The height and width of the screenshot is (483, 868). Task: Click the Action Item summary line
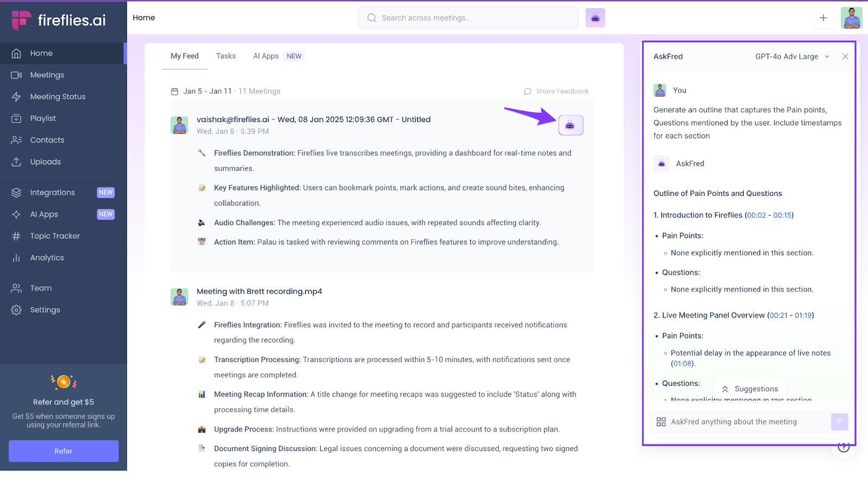[378, 242]
